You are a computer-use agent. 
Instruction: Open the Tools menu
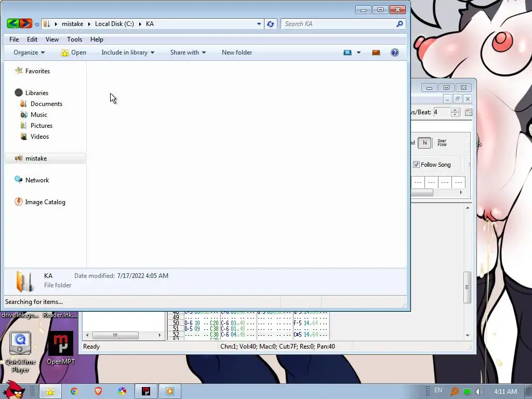coord(75,39)
